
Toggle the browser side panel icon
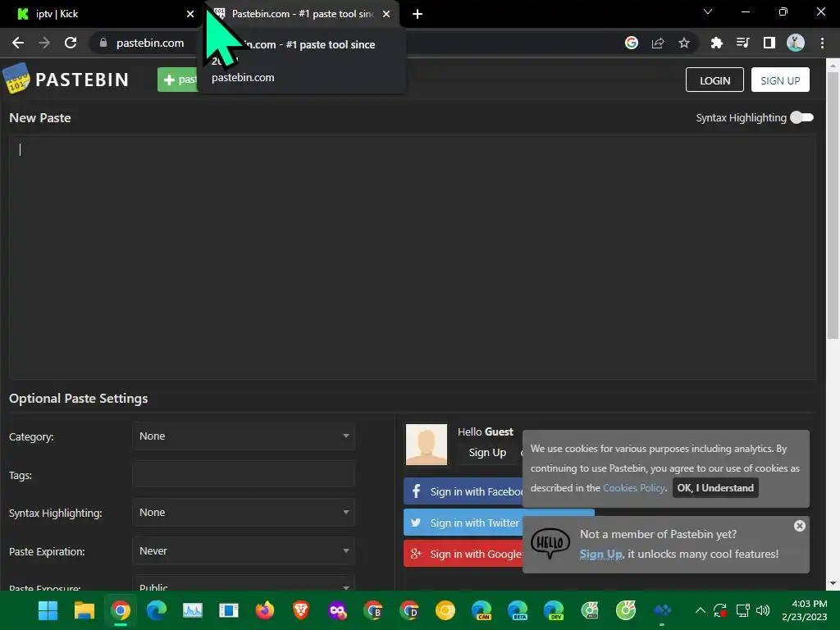click(769, 43)
